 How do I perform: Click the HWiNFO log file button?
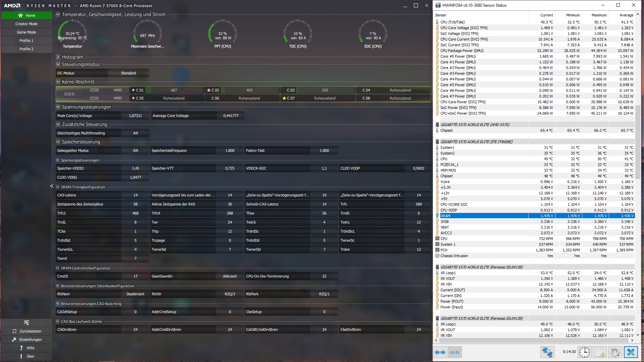click(600, 352)
